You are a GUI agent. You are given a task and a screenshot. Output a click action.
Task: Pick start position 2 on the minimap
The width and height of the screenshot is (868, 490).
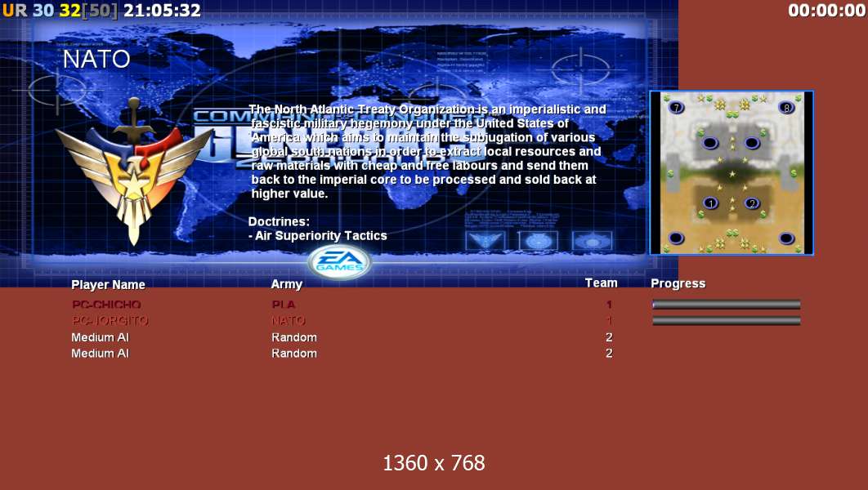click(752, 203)
